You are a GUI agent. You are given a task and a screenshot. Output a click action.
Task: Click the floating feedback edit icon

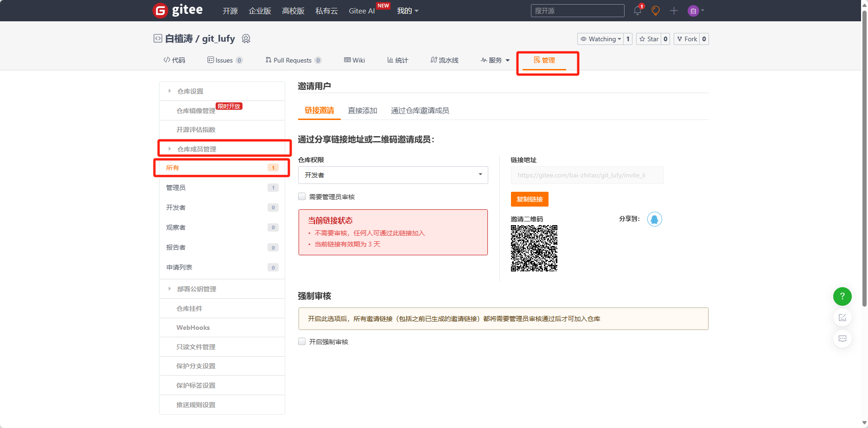[842, 318]
